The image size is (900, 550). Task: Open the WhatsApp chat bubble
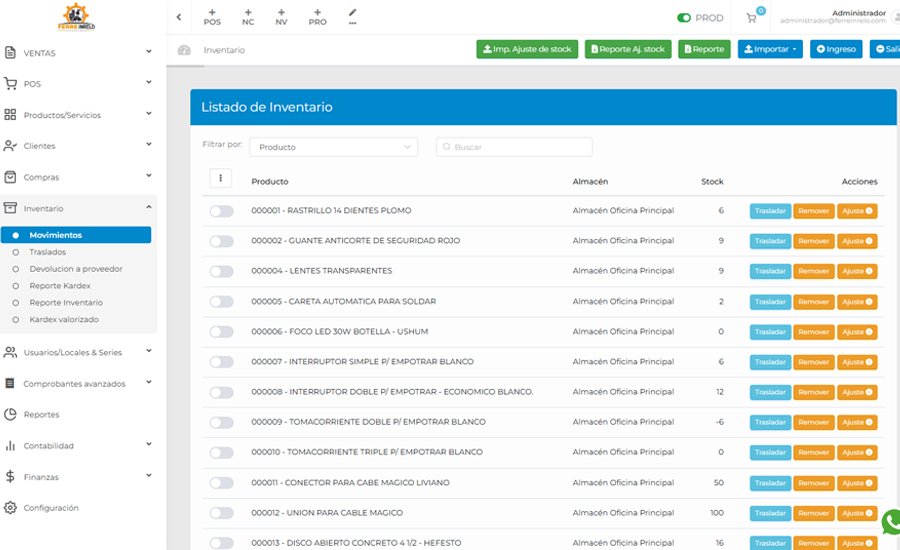(892, 522)
